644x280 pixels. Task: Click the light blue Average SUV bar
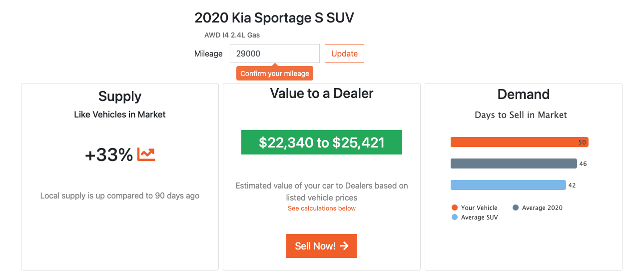(508, 185)
